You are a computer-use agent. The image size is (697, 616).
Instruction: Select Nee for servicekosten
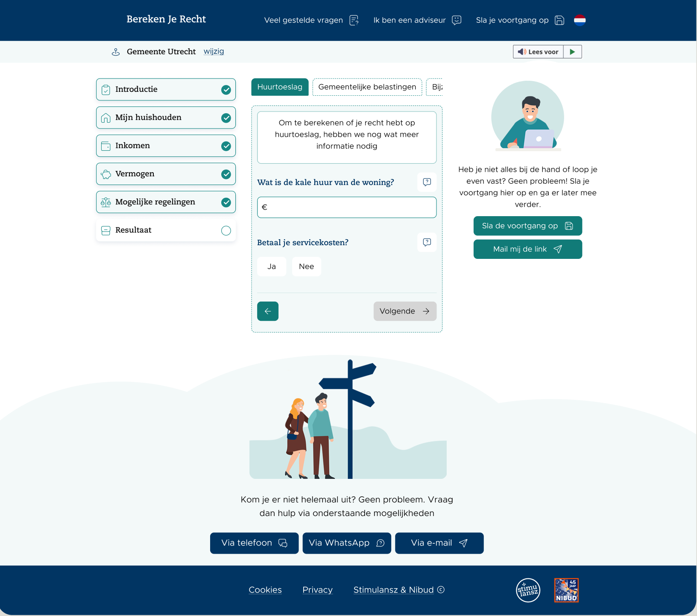pos(306,267)
